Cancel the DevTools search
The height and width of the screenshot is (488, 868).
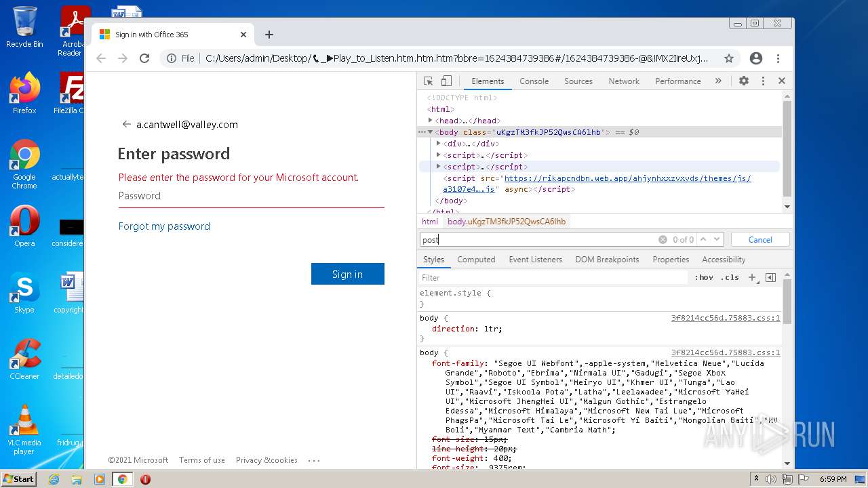coord(760,239)
